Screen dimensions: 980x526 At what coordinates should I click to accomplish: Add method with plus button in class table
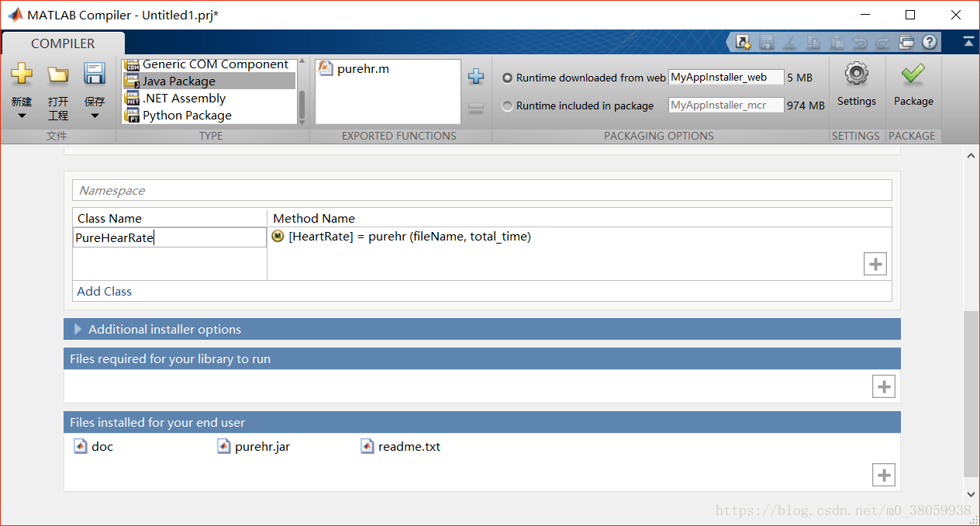875,265
